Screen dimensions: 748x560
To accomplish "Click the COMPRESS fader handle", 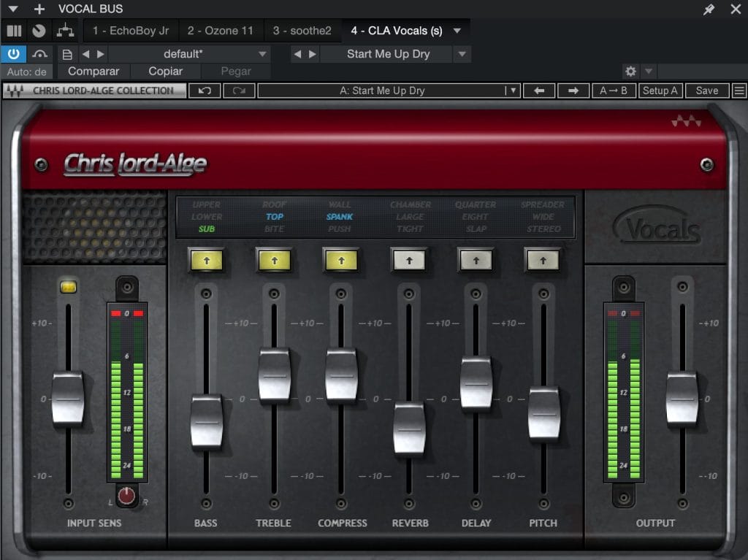I will (341, 375).
